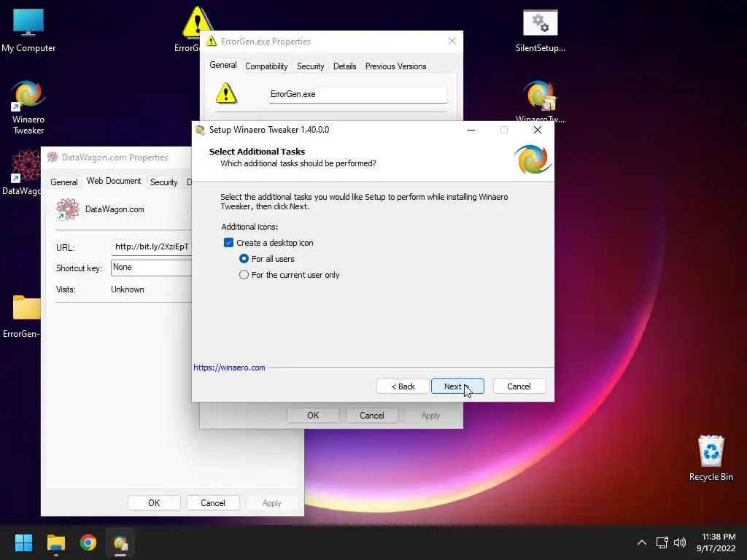Click OK in ErrorGen Properties
Image resolution: width=747 pixels, height=560 pixels.
[313, 415]
